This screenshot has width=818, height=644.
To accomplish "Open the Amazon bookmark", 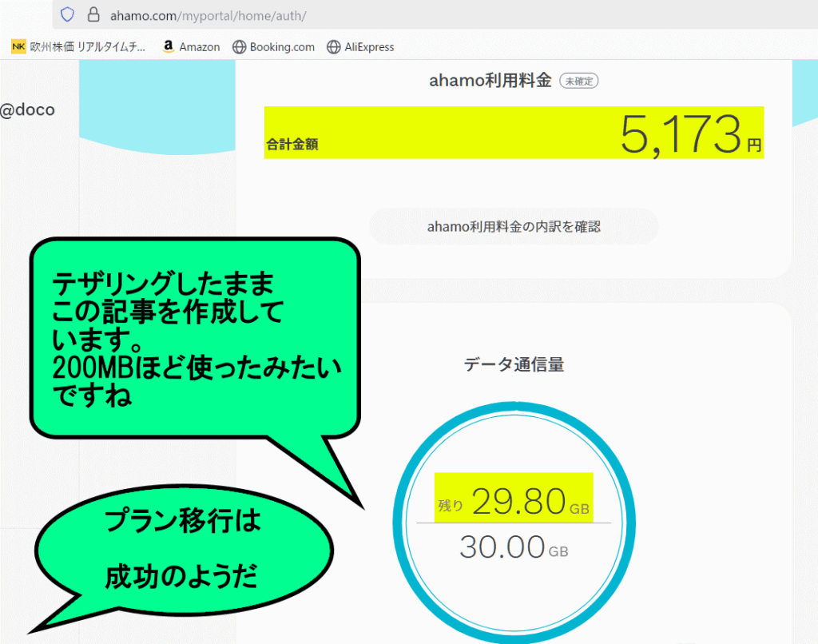I will (191, 47).
